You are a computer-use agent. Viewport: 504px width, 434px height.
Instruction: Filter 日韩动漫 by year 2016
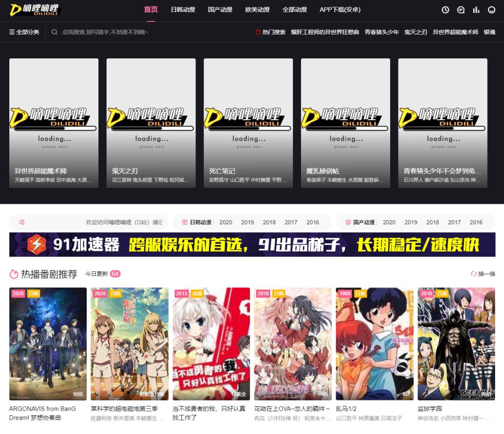pos(313,222)
